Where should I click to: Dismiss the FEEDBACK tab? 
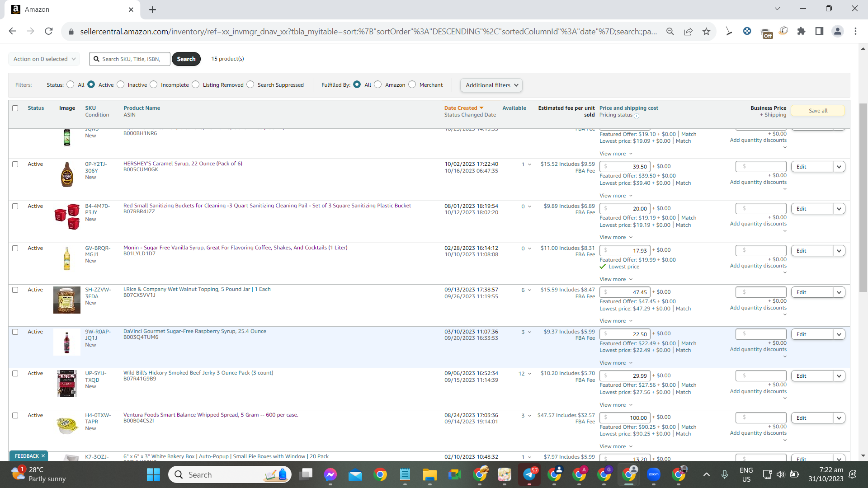coord(43,456)
